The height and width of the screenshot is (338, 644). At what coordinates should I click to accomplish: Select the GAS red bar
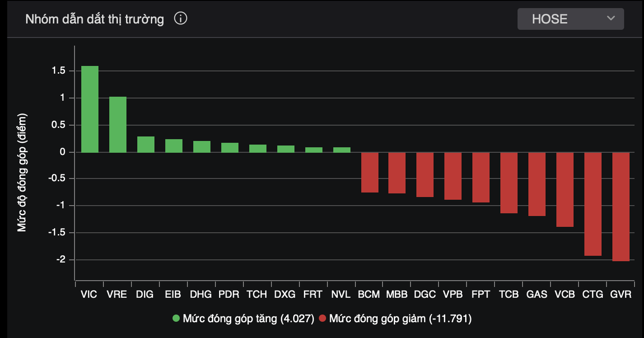click(x=537, y=184)
